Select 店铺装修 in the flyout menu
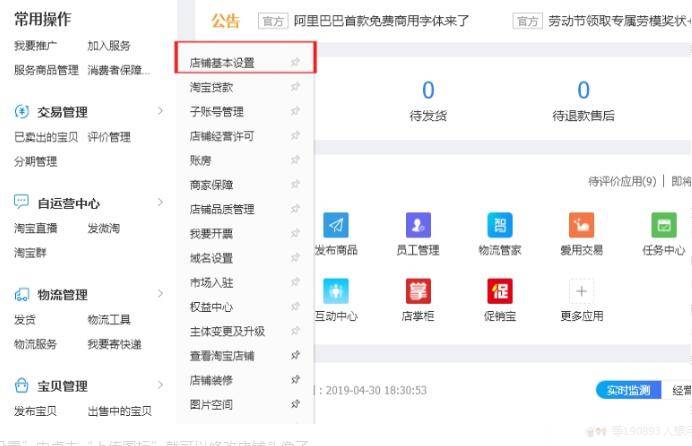The height and width of the screenshot is (446, 692). [211, 380]
